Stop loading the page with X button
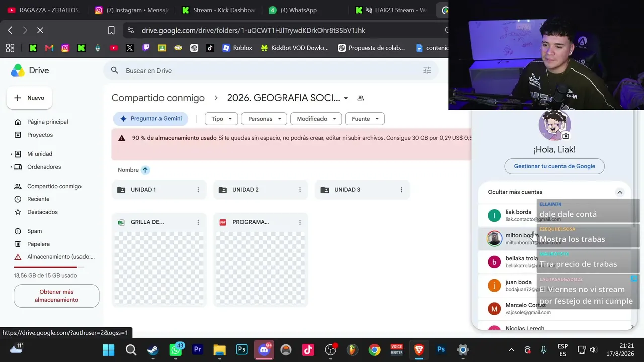This screenshot has width=644, height=362. (x=40, y=30)
